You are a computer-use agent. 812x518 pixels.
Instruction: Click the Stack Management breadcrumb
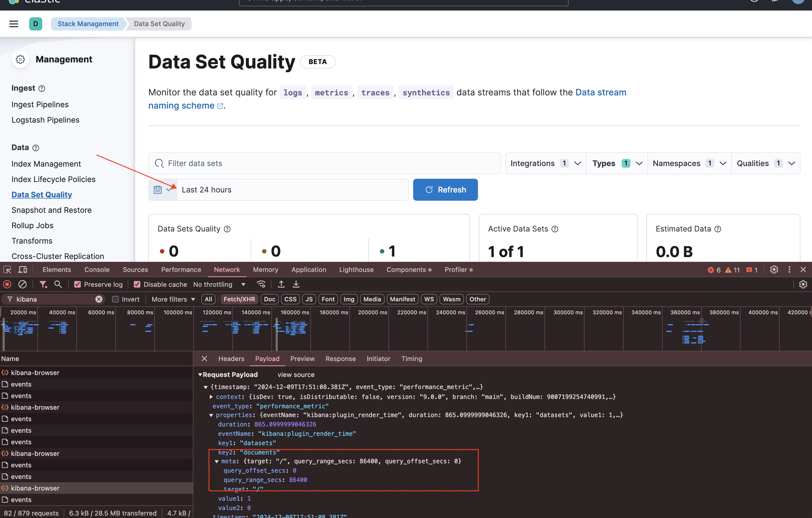[88, 24]
